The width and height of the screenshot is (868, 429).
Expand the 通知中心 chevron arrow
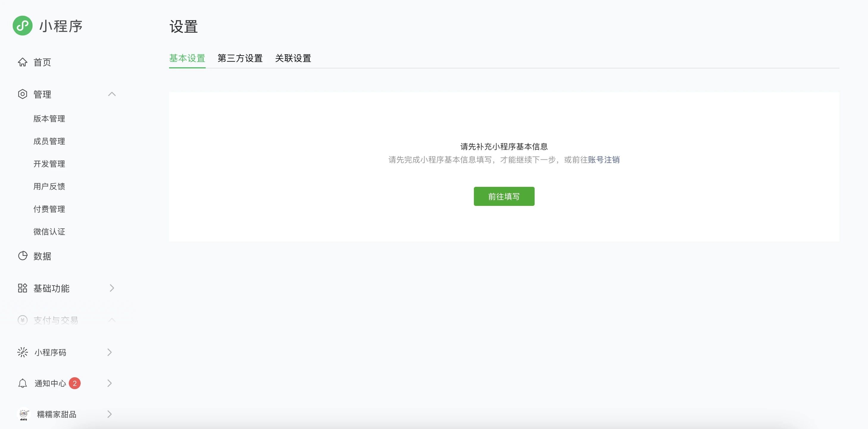tap(110, 383)
